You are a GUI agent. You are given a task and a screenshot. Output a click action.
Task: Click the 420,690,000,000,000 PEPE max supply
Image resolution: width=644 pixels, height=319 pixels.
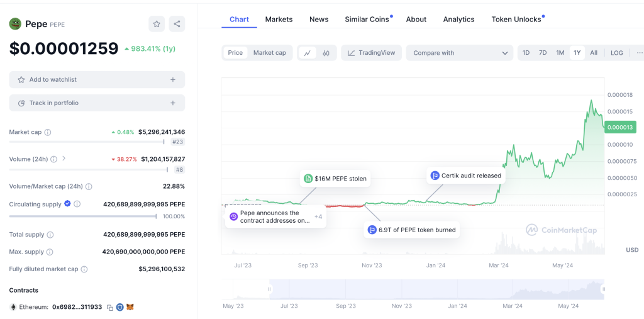(144, 252)
